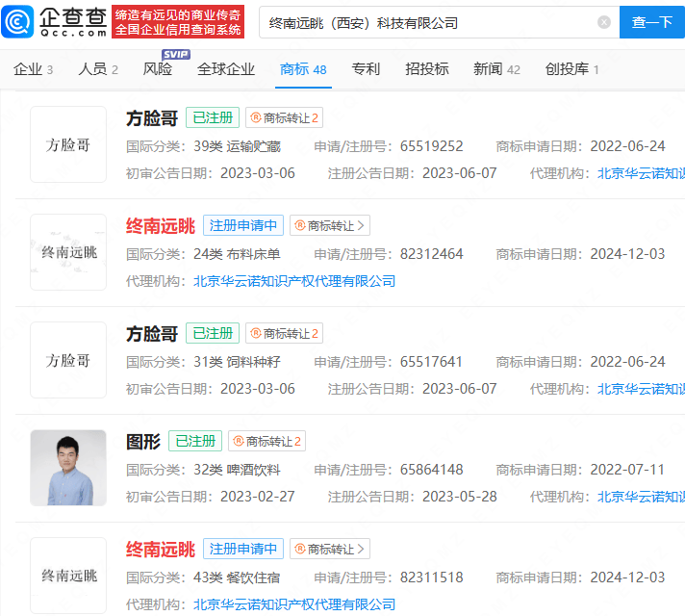This screenshot has width=685, height=616.
Task: Open 终南远眺 thumbnail for 24类 布料床单
Action: [68, 252]
